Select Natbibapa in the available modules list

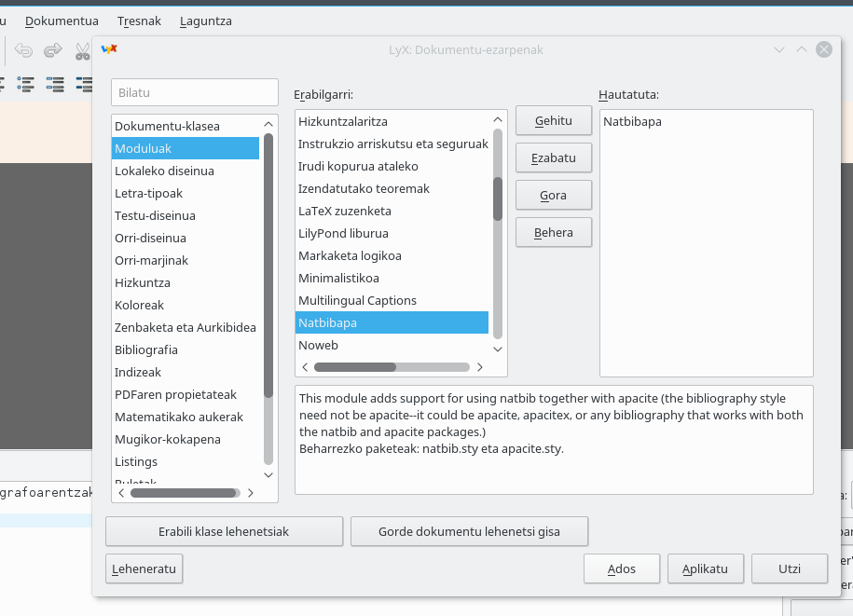pos(392,322)
